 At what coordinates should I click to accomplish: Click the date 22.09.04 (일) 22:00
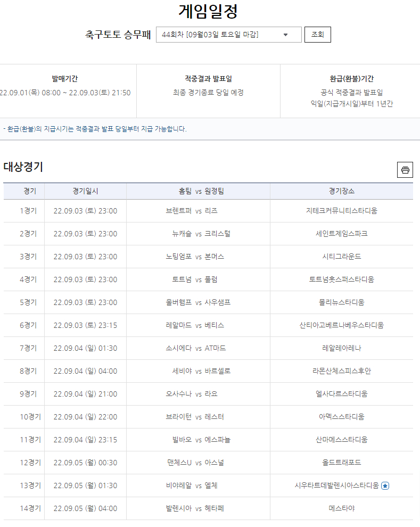coord(85,417)
